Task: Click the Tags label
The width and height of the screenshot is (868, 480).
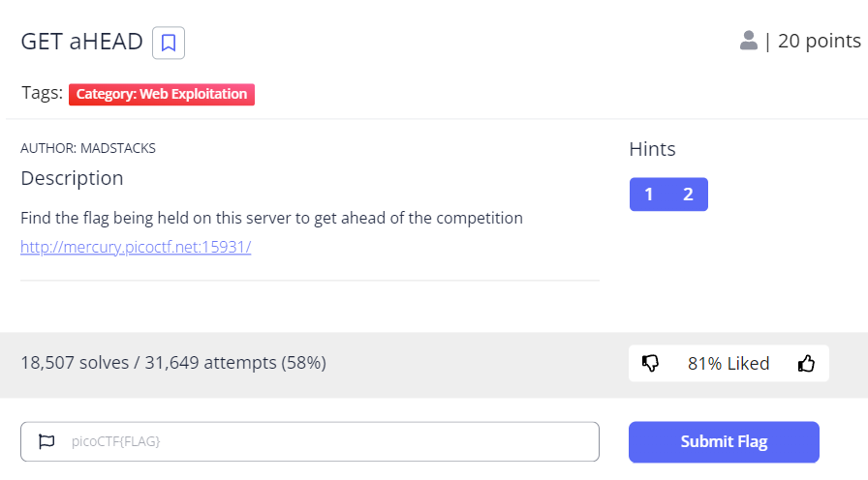Action: tap(42, 93)
